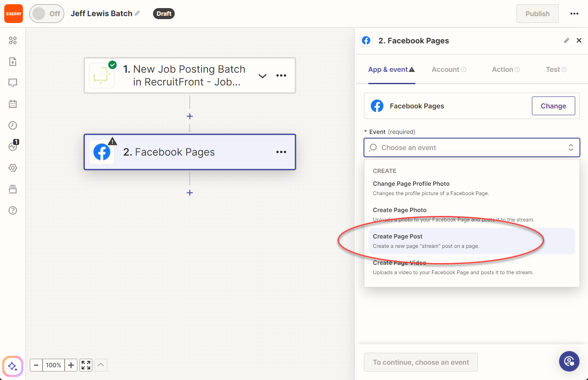Toggle the Zap Off switch on
588x380 pixels.
47,14
